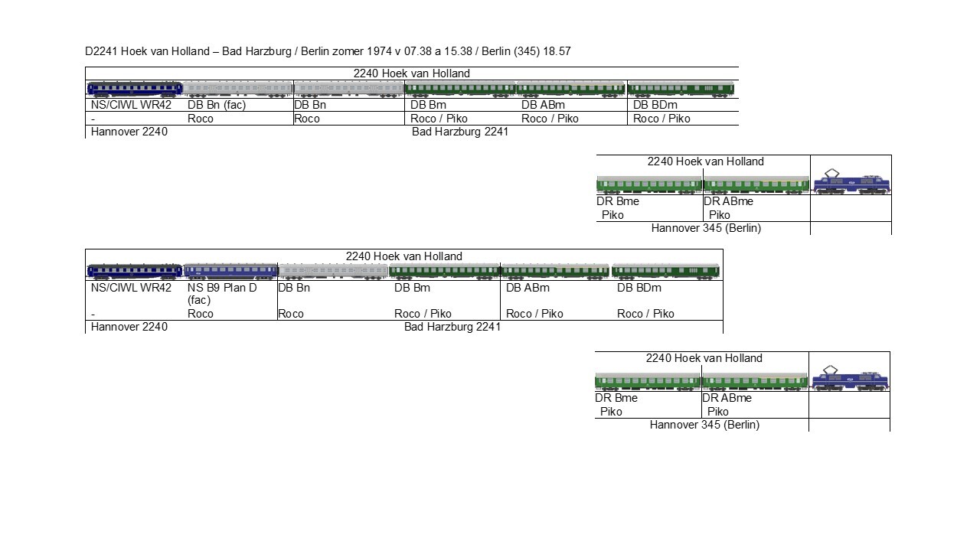Click "DB Bm" in the table containing "NS B9 Plan D"

(x=412, y=288)
